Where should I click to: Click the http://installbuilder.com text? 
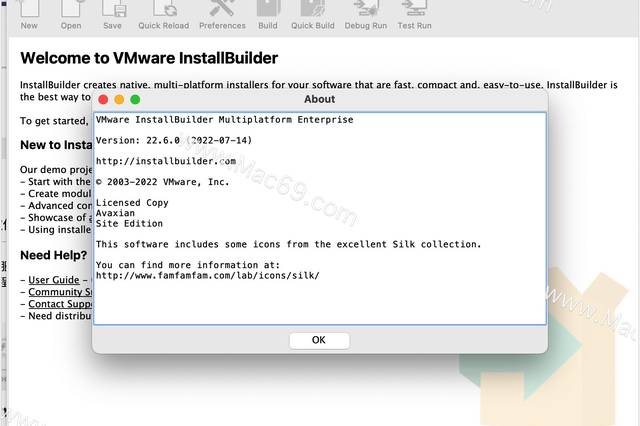pos(166,161)
